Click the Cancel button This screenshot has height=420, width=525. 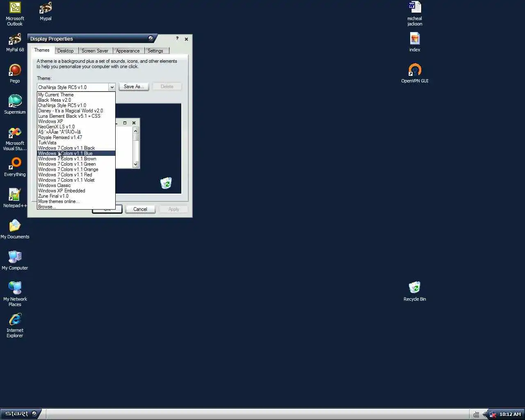140,209
